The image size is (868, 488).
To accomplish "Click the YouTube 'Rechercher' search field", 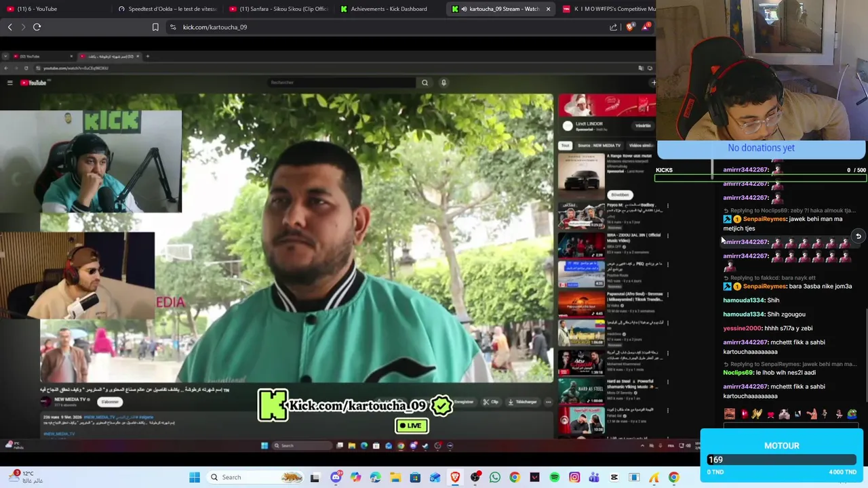I will tap(342, 83).
